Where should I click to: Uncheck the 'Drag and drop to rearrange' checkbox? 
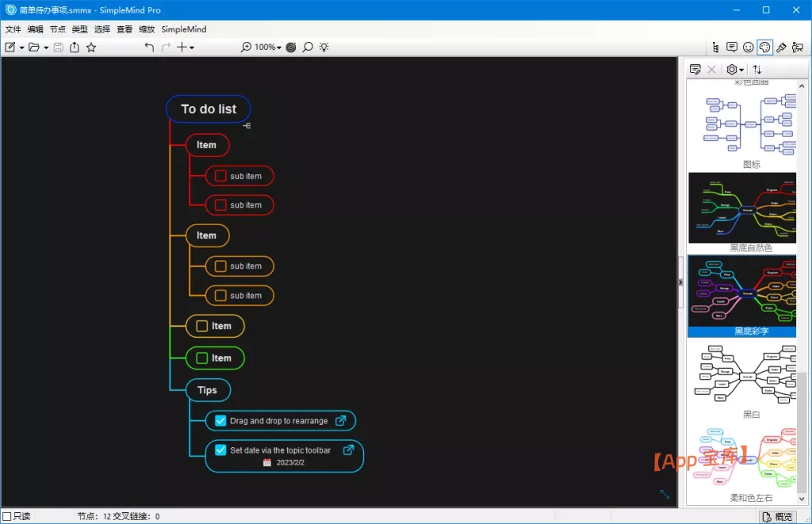coord(221,421)
